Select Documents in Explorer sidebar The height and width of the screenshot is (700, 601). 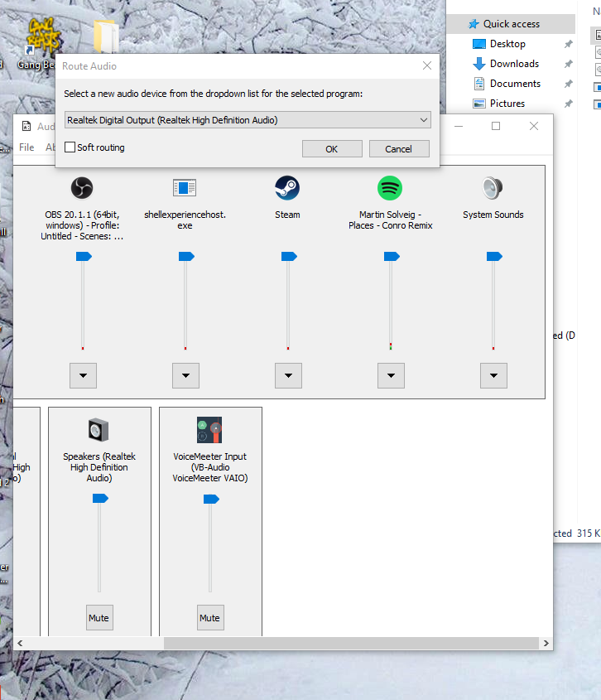click(x=516, y=84)
